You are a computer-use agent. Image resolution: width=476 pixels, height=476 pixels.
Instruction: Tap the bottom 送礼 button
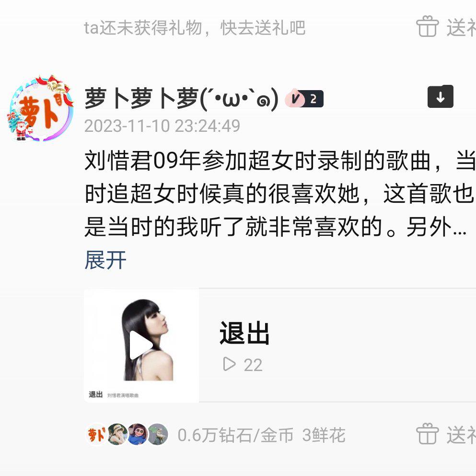461,435
